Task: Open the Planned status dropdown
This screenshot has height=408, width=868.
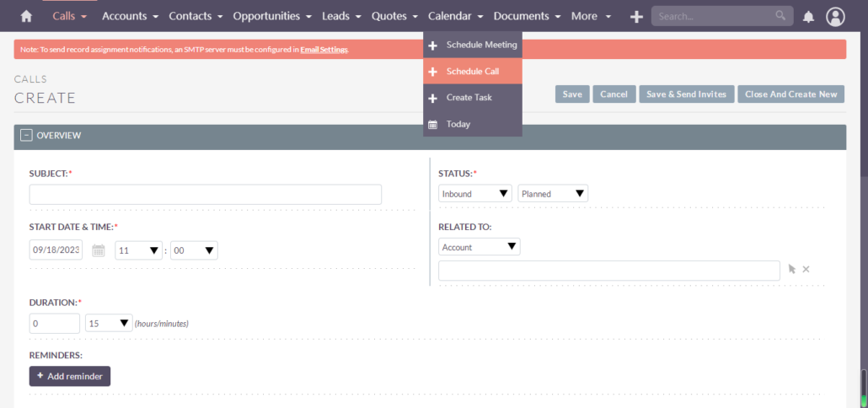Action: (x=553, y=194)
